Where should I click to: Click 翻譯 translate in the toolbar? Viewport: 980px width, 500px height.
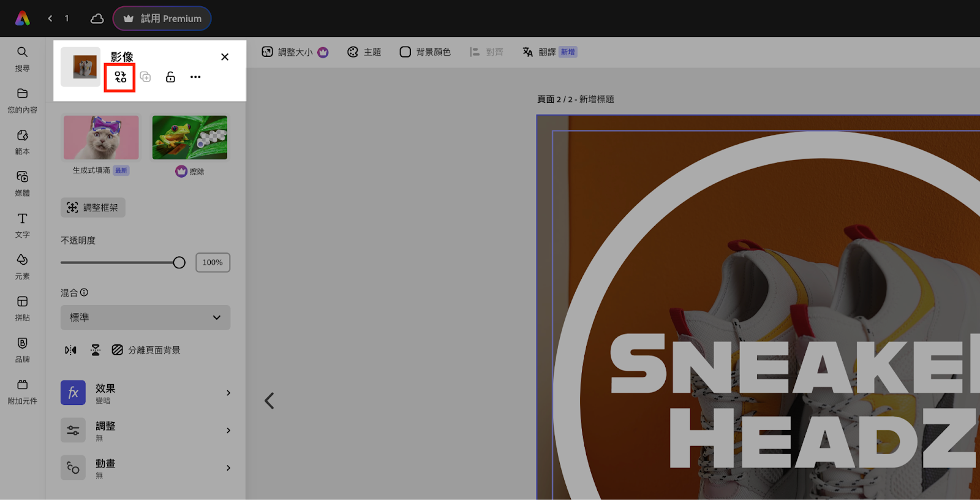tap(549, 52)
